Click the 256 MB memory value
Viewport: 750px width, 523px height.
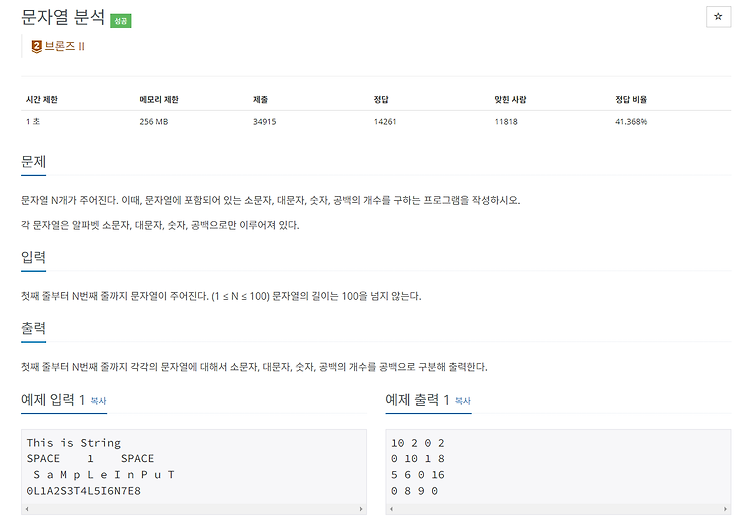click(x=154, y=122)
